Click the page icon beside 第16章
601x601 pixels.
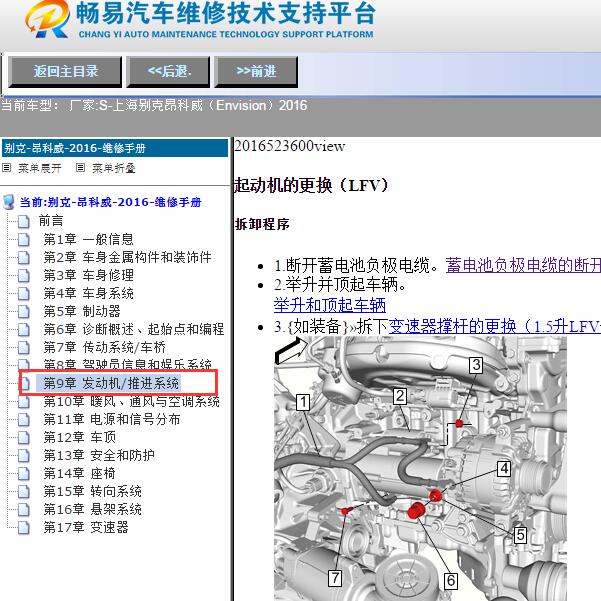pos(24,510)
